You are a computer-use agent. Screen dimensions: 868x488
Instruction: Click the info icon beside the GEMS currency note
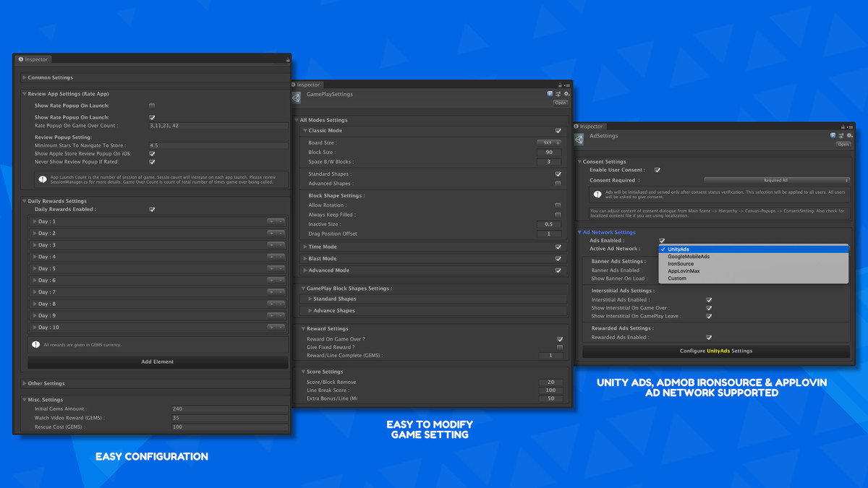point(35,345)
